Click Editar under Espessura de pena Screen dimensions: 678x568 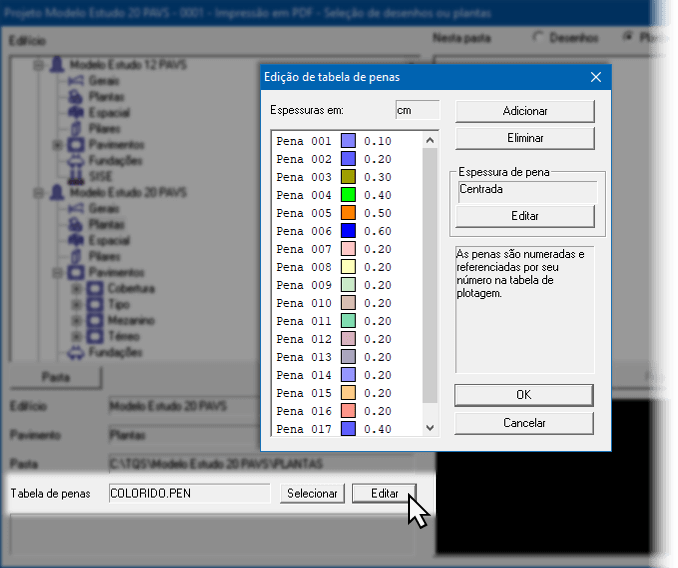(525, 216)
